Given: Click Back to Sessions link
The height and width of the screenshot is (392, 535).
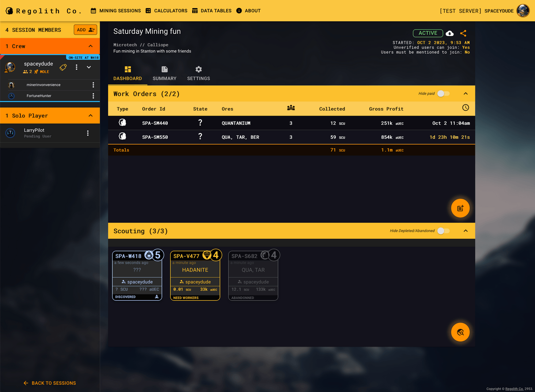Looking at the screenshot, I should point(50,383).
